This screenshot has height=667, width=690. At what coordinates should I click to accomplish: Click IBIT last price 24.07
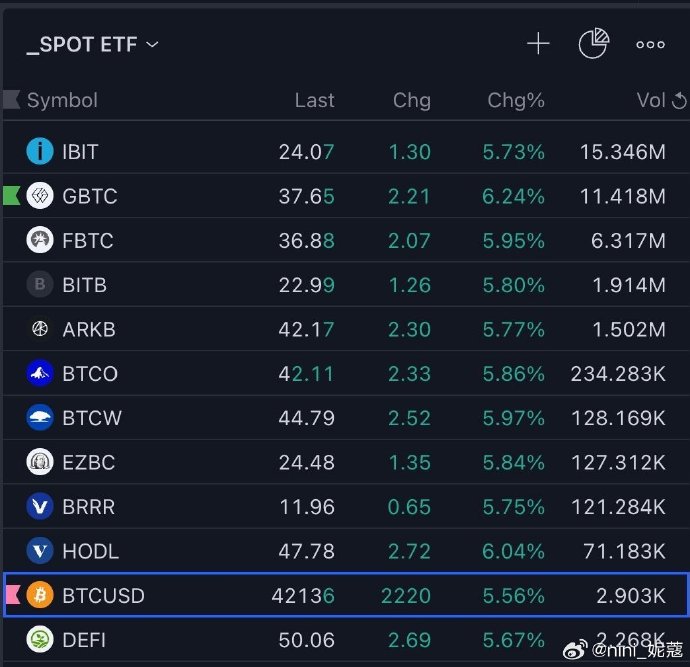click(307, 152)
